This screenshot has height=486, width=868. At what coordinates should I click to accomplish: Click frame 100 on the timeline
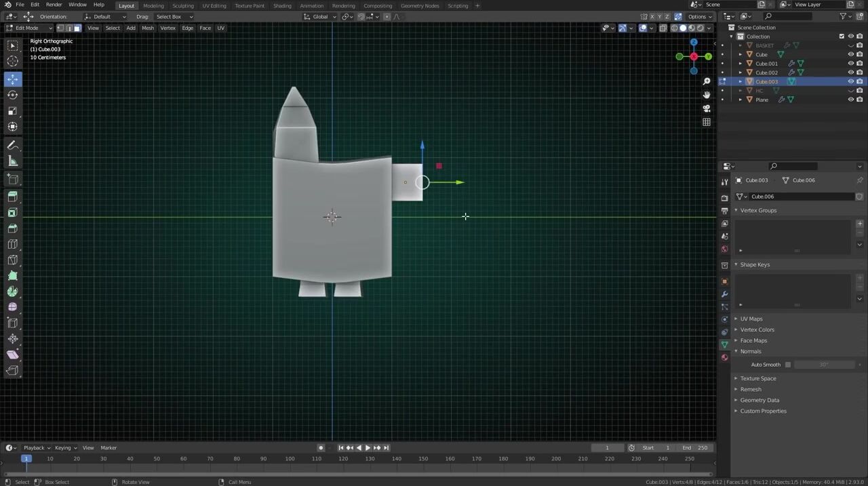[x=290, y=459]
